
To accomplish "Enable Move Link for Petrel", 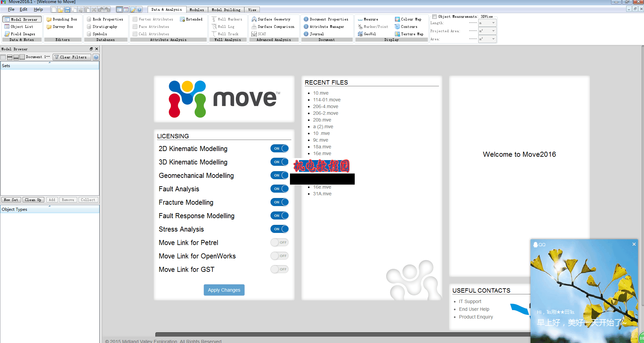I will pyautogui.click(x=280, y=242).
